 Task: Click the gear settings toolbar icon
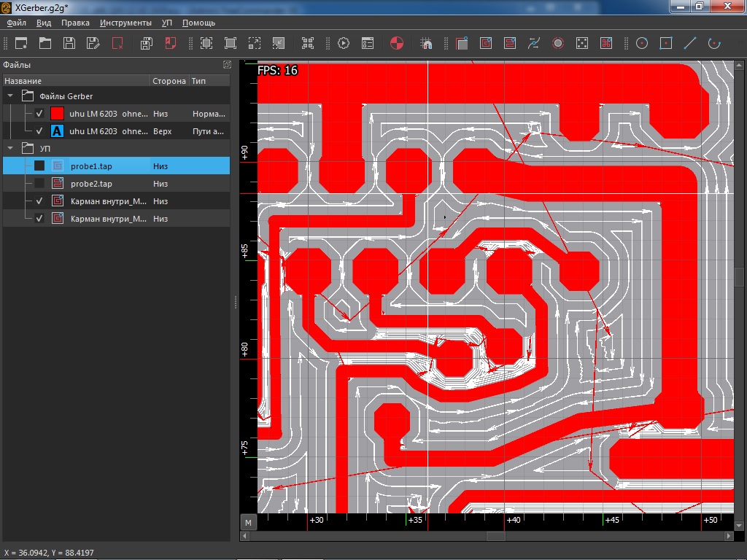(344, 43)
